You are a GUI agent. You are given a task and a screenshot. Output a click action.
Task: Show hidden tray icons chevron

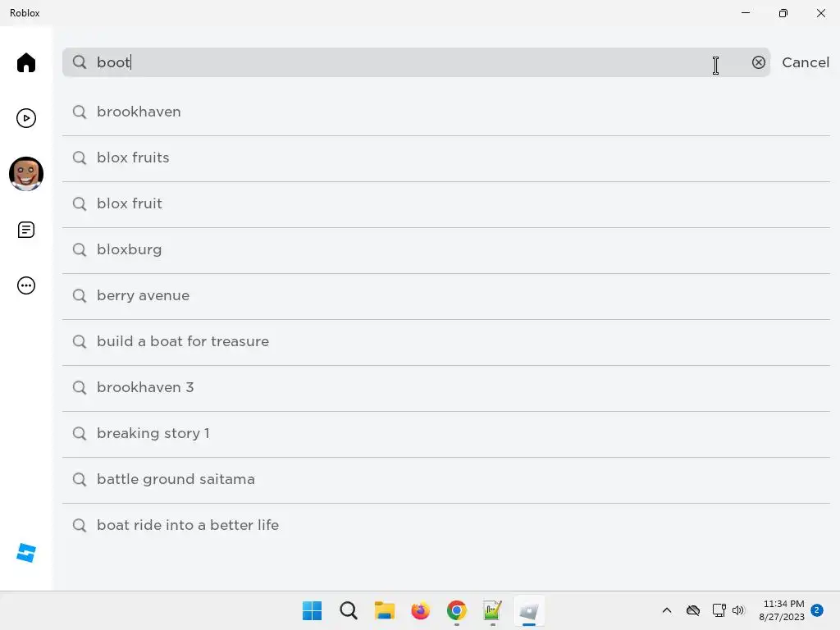tap(666, 610)
